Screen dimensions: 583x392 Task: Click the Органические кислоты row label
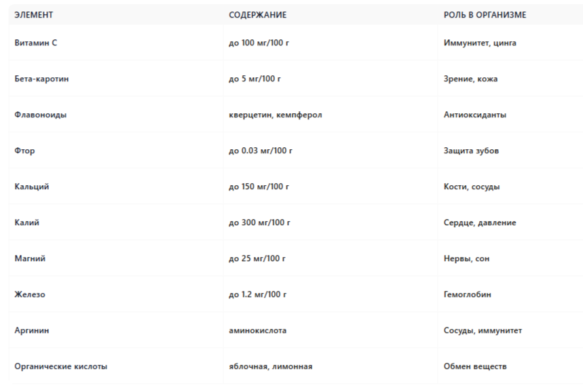(x=61, y=366)
